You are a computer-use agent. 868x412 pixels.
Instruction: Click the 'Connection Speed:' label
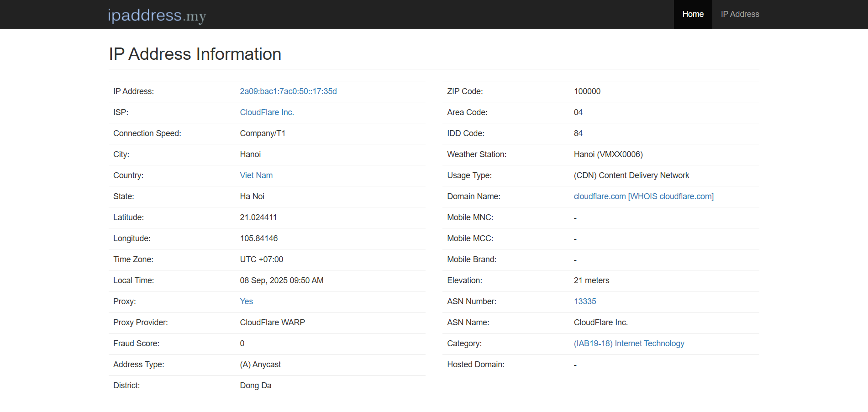147,133
